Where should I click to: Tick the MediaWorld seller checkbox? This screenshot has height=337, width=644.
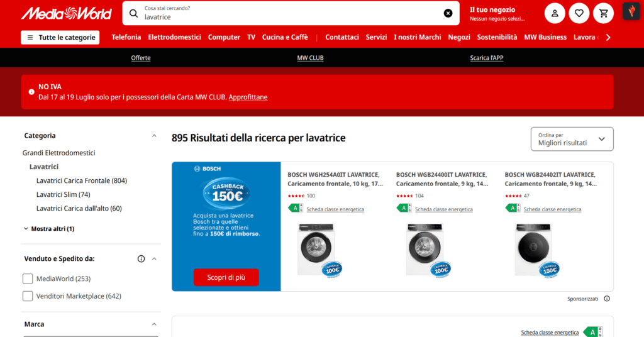click(x=28, y=279)
